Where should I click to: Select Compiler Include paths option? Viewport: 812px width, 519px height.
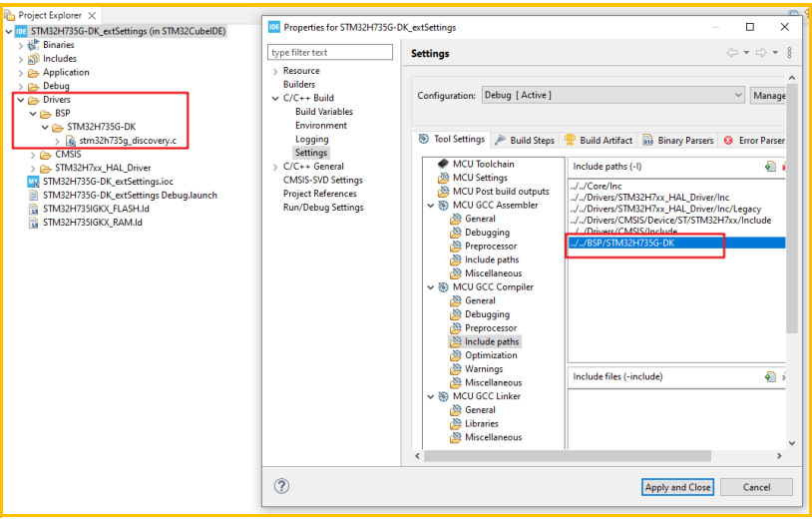click(x=485, y=342)
